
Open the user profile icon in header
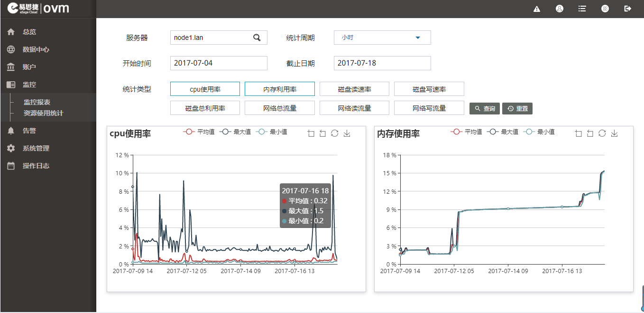click(x=560, y=9)
